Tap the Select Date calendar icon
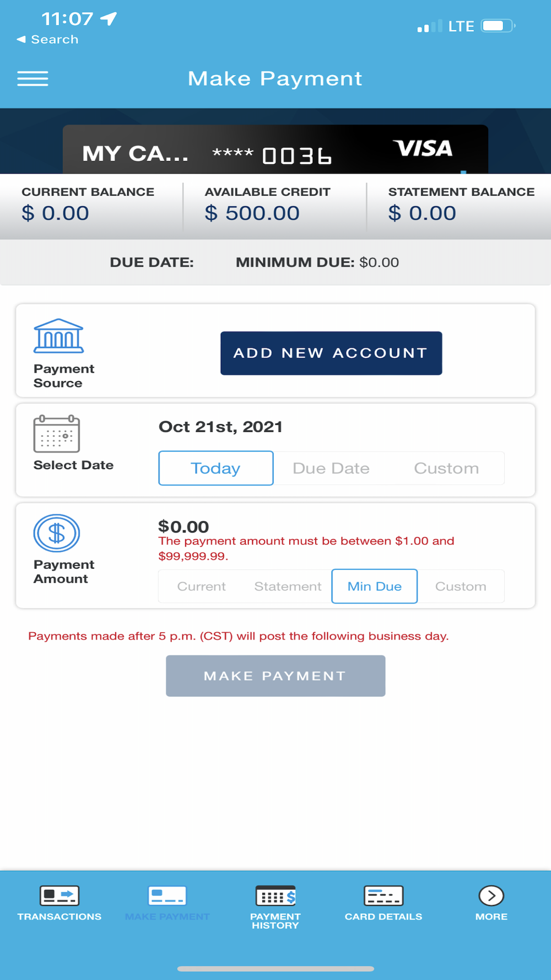 57,434
